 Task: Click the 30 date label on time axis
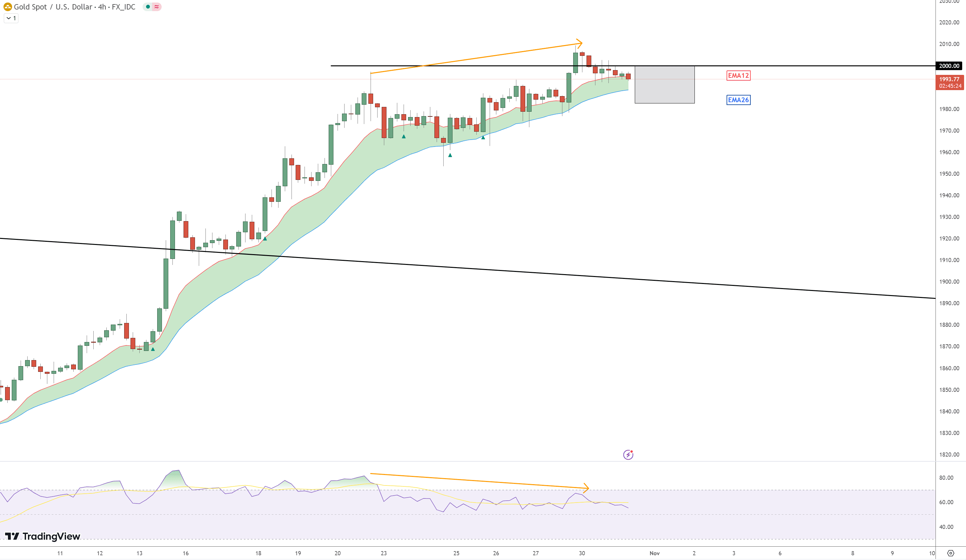point(581,553)
